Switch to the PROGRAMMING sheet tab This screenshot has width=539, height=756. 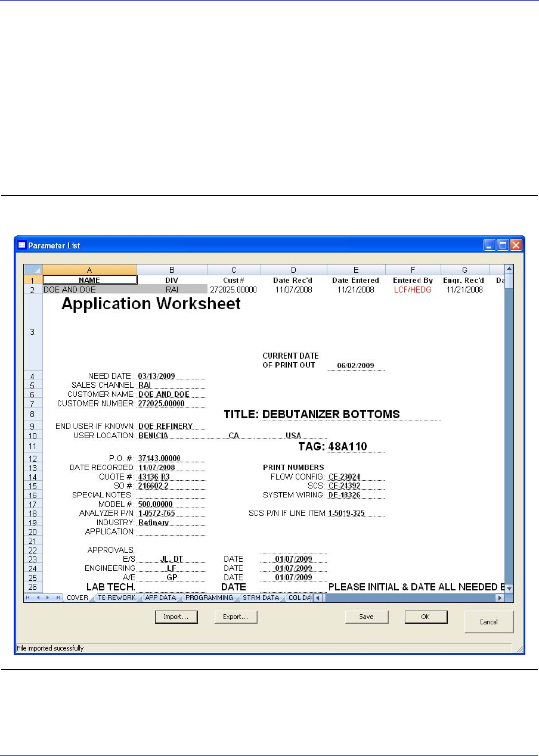pos(209,598)
